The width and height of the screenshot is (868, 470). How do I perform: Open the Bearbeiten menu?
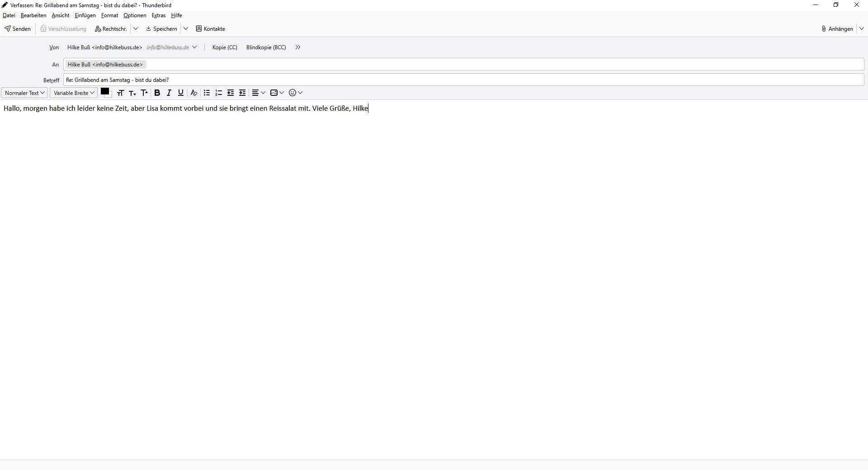pos(33,15)
